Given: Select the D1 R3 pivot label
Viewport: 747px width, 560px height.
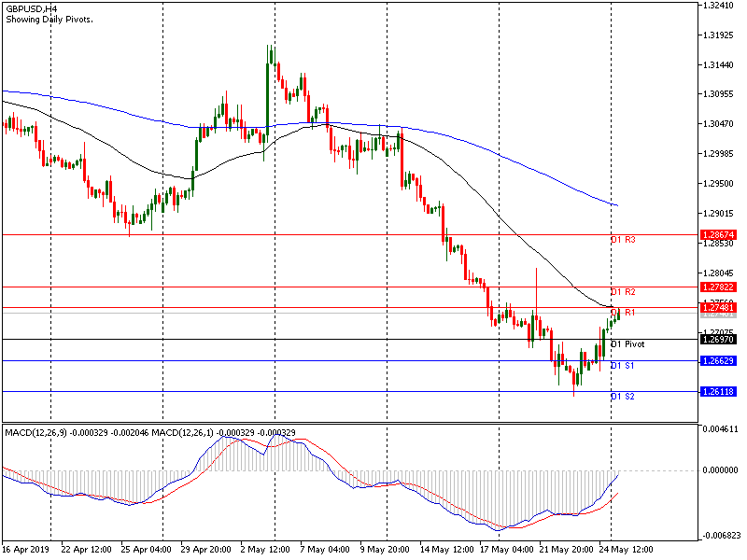Looking at the screenshot, I should (623, 241).
